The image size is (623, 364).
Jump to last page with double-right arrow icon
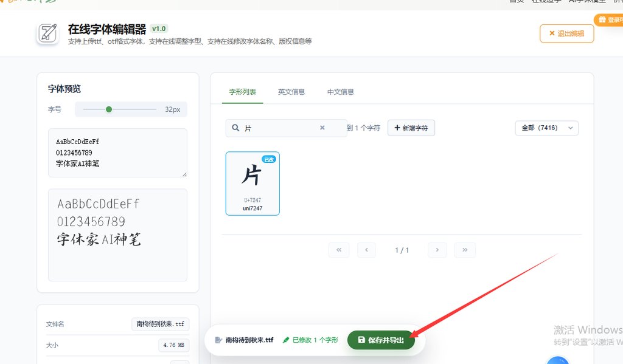465,250
